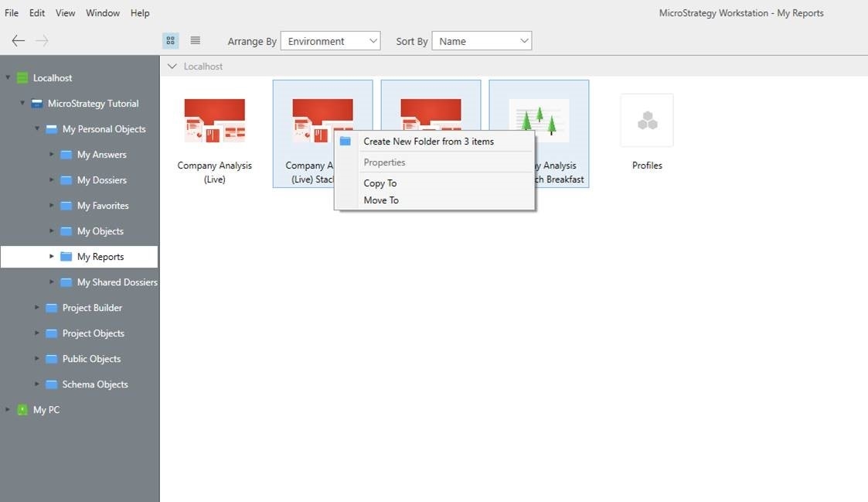Image resolution: width=868 pixels, height=502 pixels.
Task: Expand the My PC node arrow
Action: (8, 409)
